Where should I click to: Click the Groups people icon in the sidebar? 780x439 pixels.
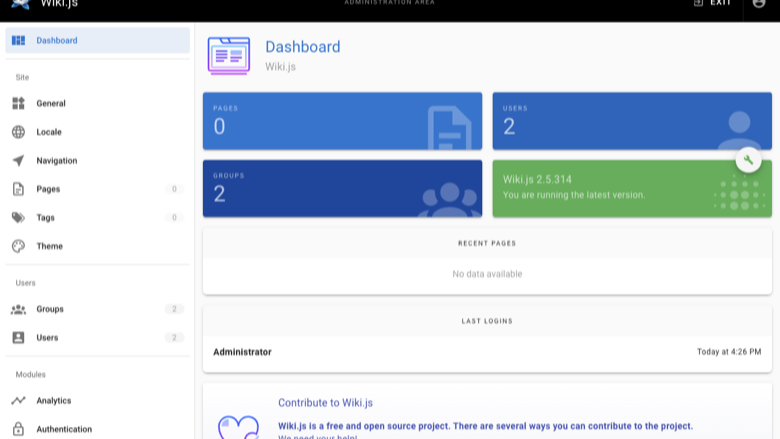(18, 309)
